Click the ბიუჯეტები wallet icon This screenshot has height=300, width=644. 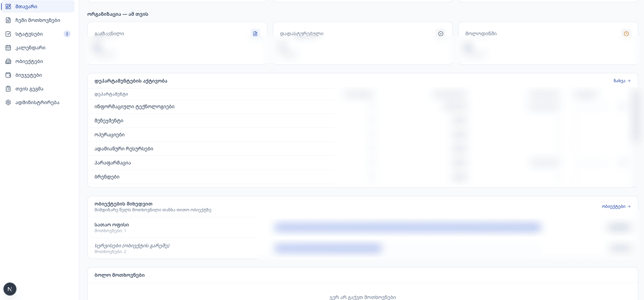tap(8, 75)
